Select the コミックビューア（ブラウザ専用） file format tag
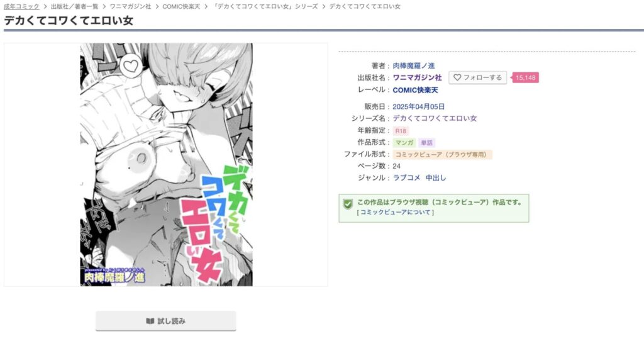644x351 pixels. [442, 155]
